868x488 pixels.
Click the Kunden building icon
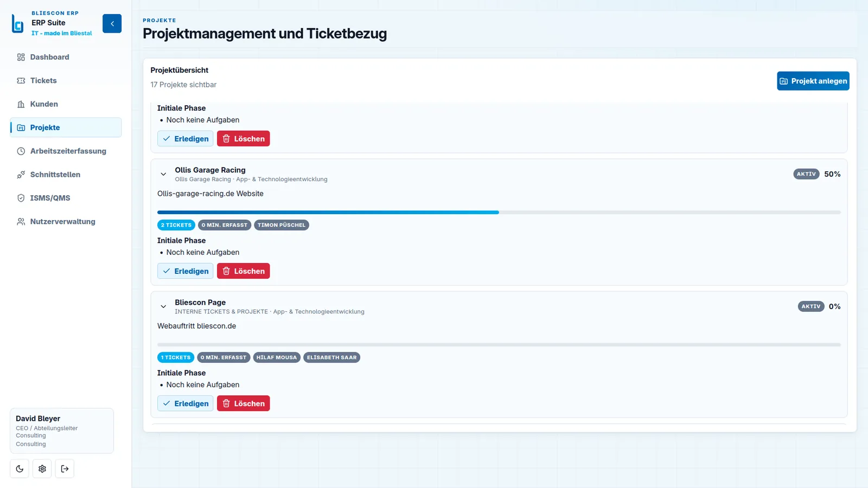21,104
